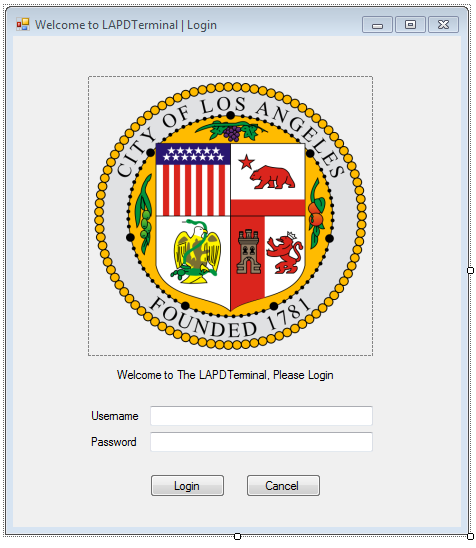Focus the Password text field

point(261,442)
